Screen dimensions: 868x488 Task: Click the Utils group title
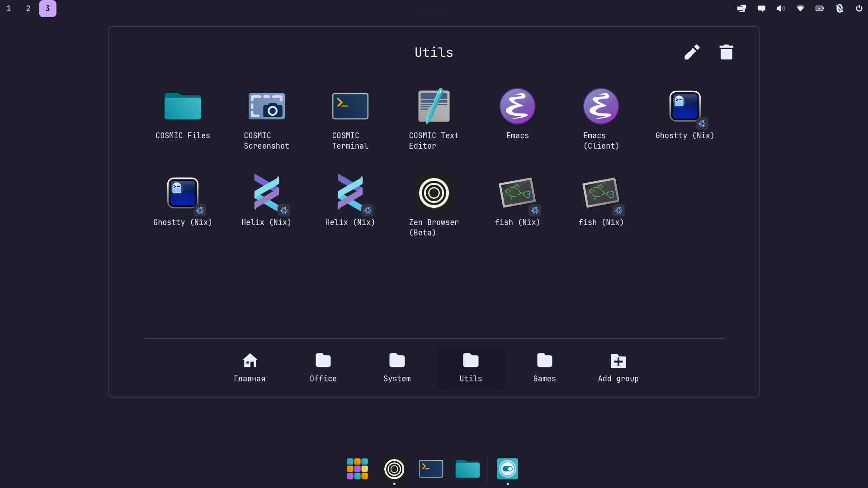pyautogui.click(x=434, y=52)
